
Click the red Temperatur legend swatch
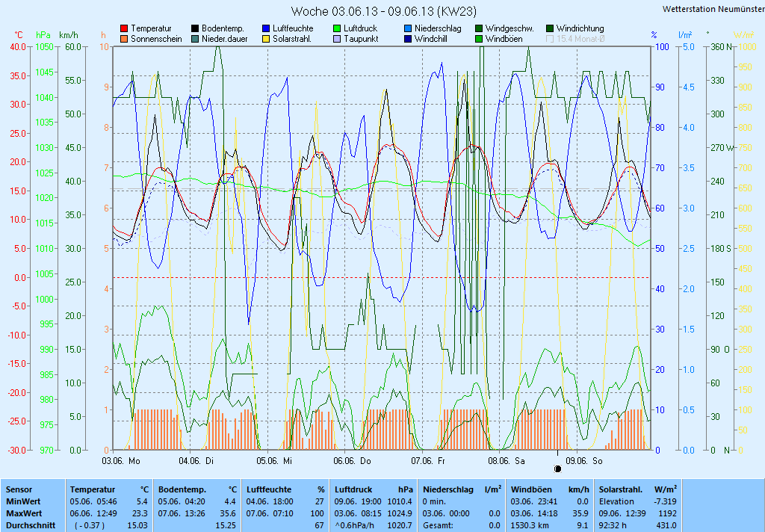(x=124, y=28)
